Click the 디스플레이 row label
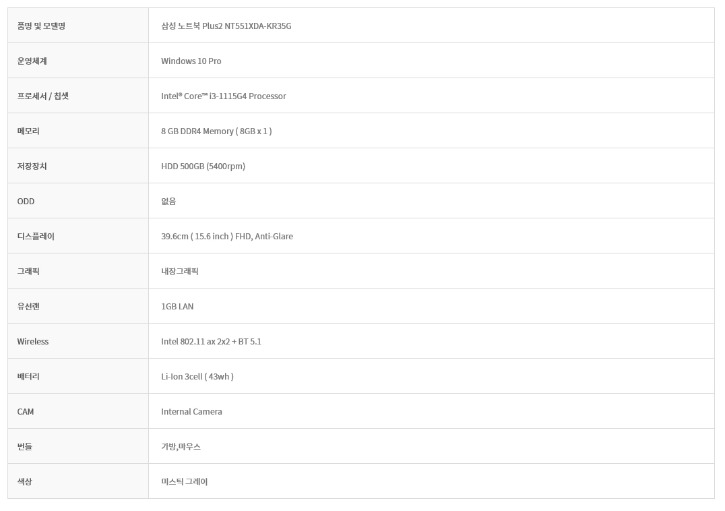The image size is (725, 511). click(36, 236)
